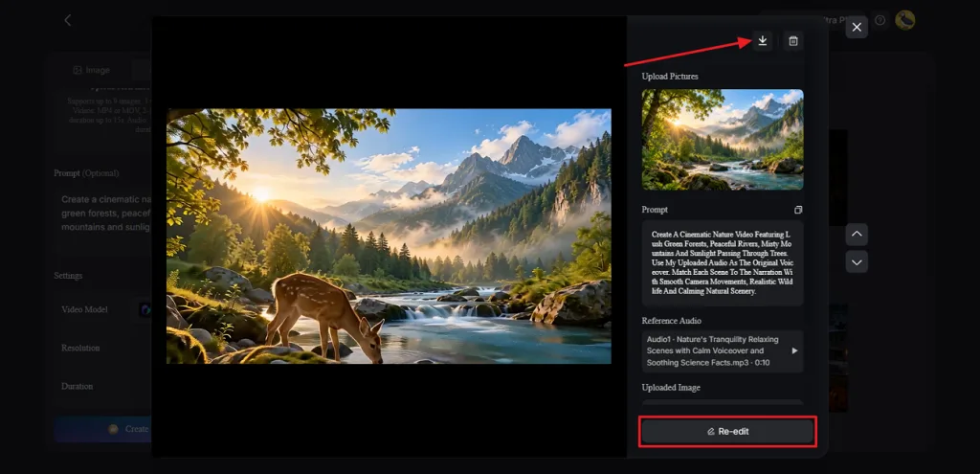Switch to the Image tab behind dialog
The image size is (980, 474).
click(x=91, y=70)
